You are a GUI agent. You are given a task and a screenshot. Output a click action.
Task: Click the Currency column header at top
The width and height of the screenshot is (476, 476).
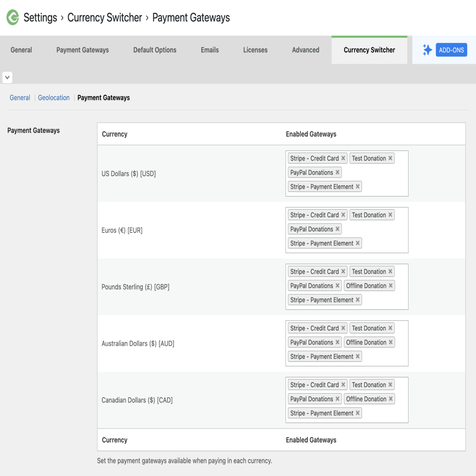tap(114, 134)
